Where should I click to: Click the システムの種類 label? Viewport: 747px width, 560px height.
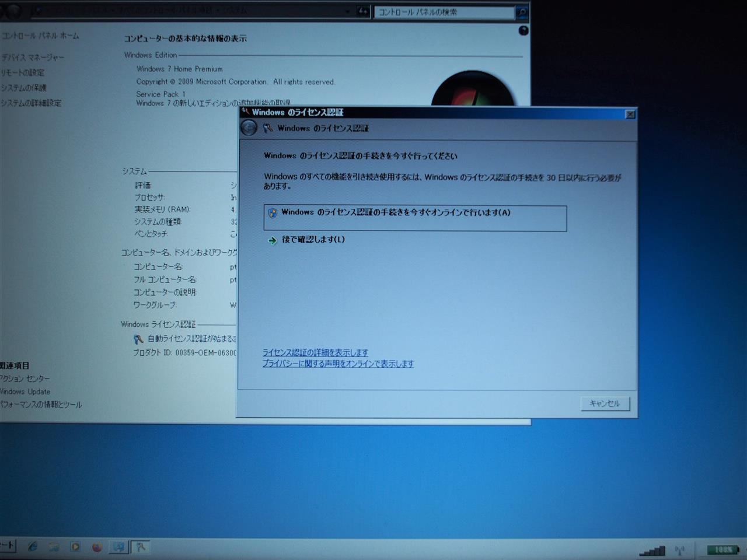158,222
